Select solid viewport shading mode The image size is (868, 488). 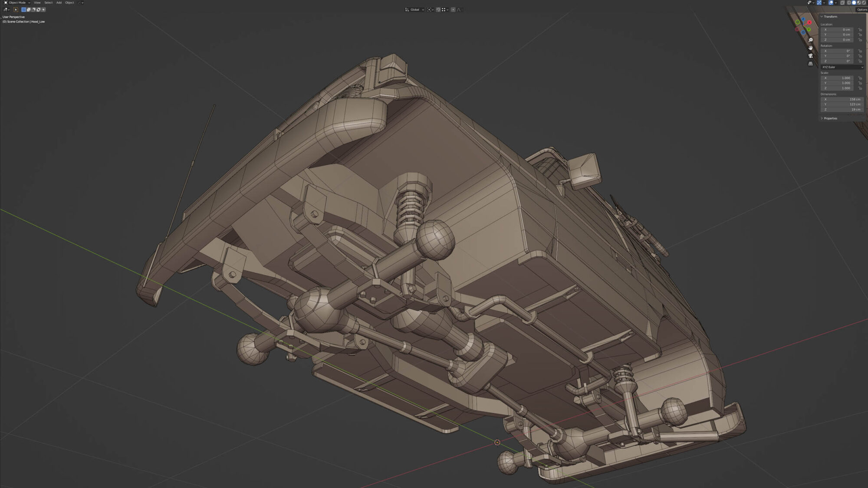854,3
